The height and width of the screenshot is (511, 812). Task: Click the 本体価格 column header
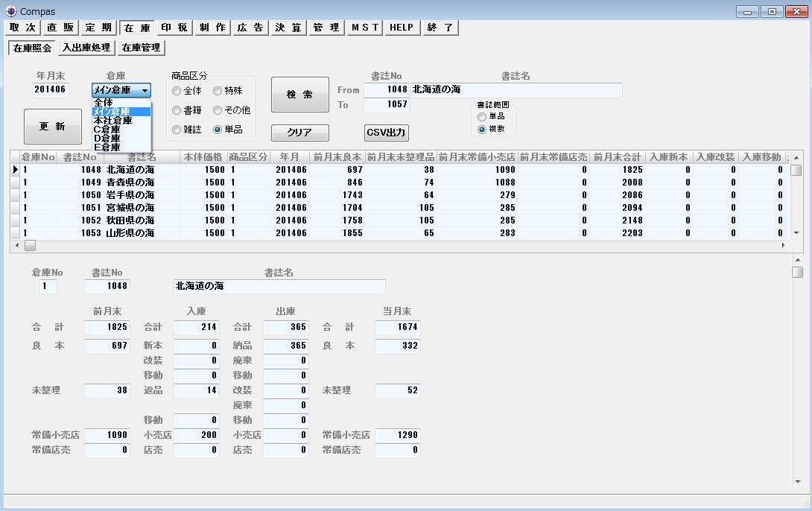(203, 157)
